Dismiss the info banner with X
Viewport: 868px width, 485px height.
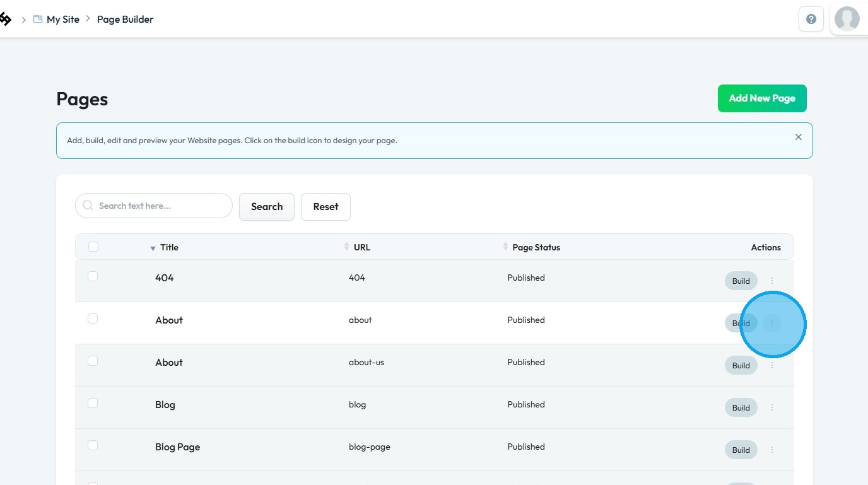click(799, 137)
